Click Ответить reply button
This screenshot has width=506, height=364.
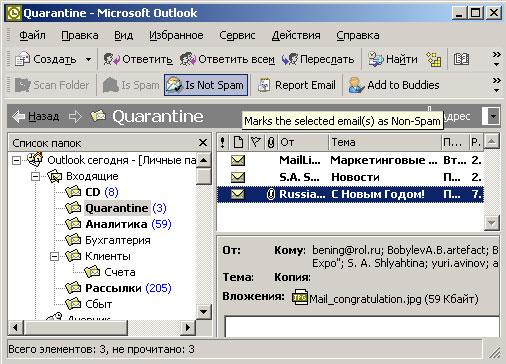click(138, 59)
